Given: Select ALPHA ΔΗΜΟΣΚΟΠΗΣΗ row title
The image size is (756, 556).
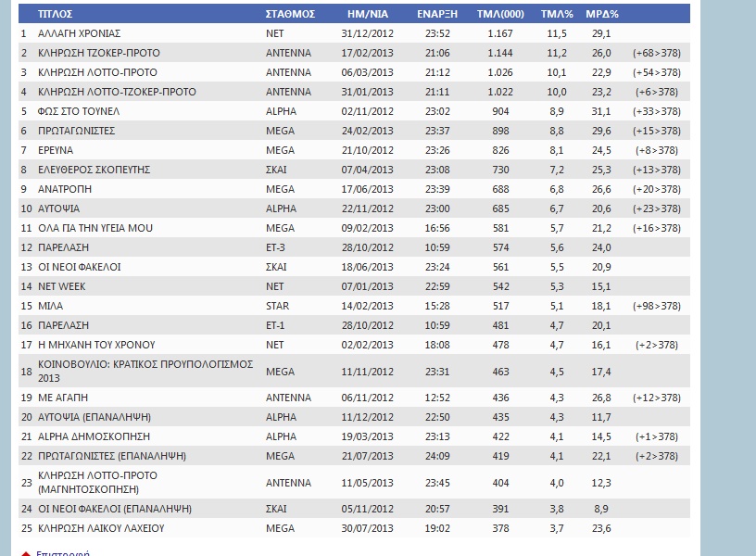Looking at the screenshot, I should tap(94, 436).
